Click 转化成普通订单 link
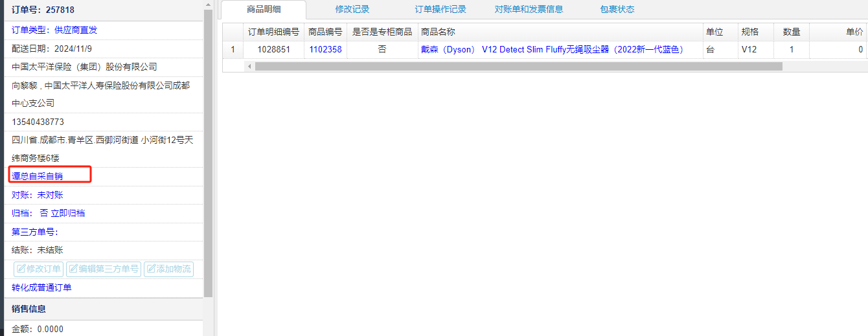 pyautogui.click(x=41, y=288)
